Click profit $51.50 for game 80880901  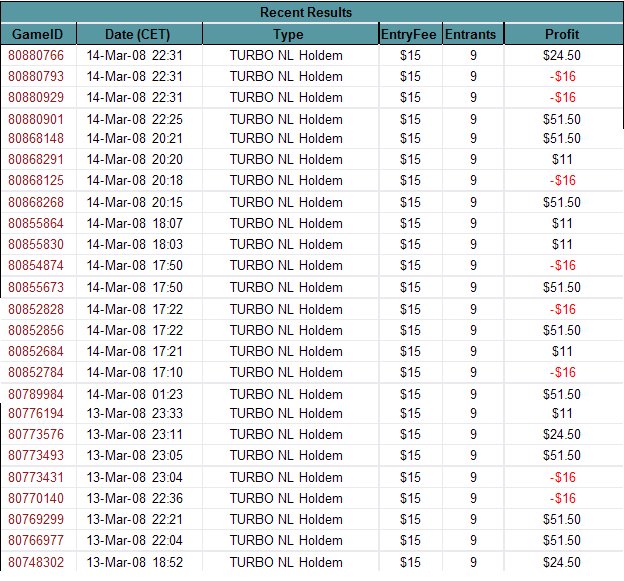pos(562,119)
